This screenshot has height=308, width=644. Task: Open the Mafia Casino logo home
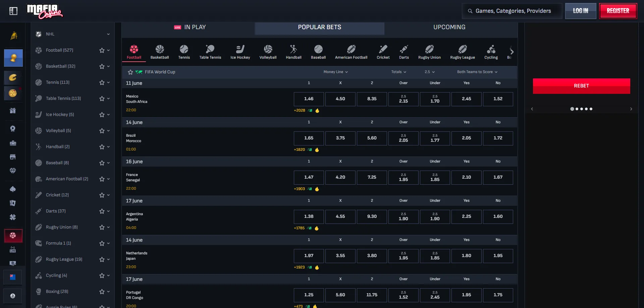point(45,11)
